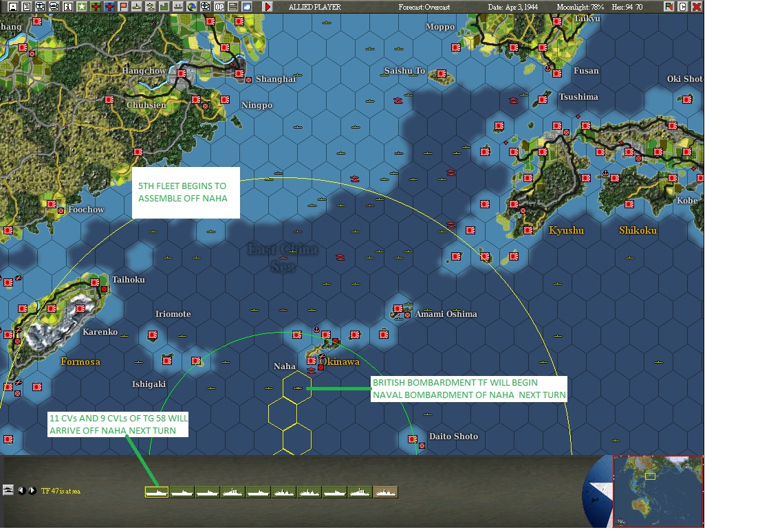
Task: Select the Foochow base flag
Action: pyautogui.click(x=52, y=204)
